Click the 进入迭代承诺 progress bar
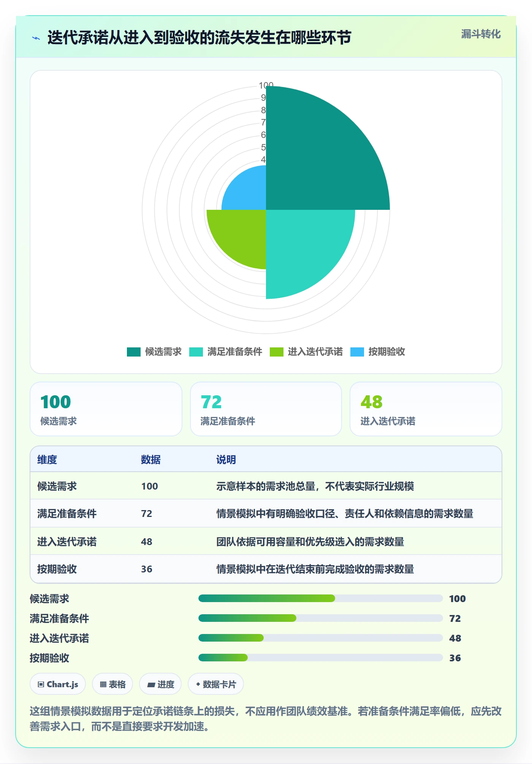Image resolution: width=532 pixels, height=764 pixels. tap(320, 638)
